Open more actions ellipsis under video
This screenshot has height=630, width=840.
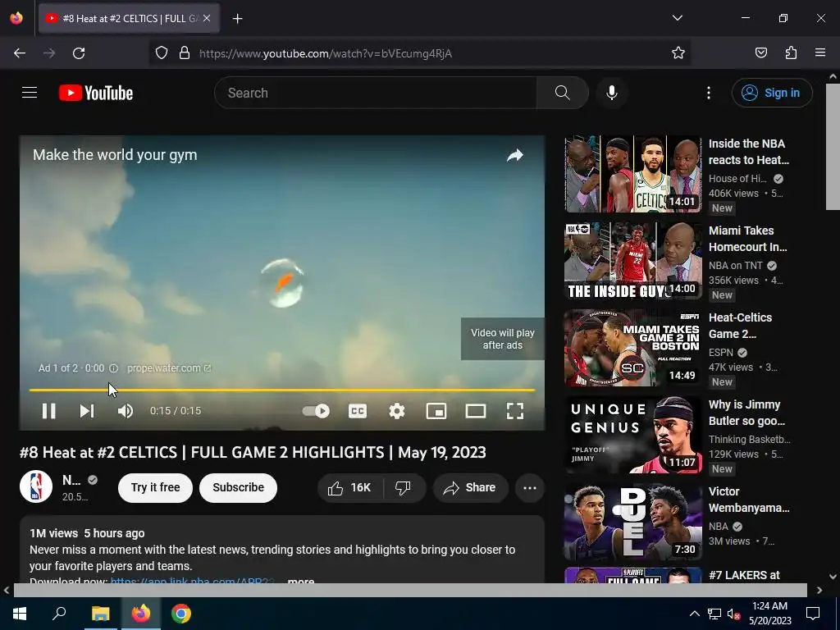pyautogui.click(x=530, y=487)
